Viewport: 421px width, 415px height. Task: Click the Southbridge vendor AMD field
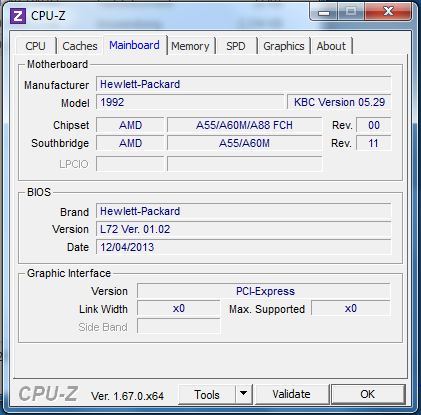point(130,143)
